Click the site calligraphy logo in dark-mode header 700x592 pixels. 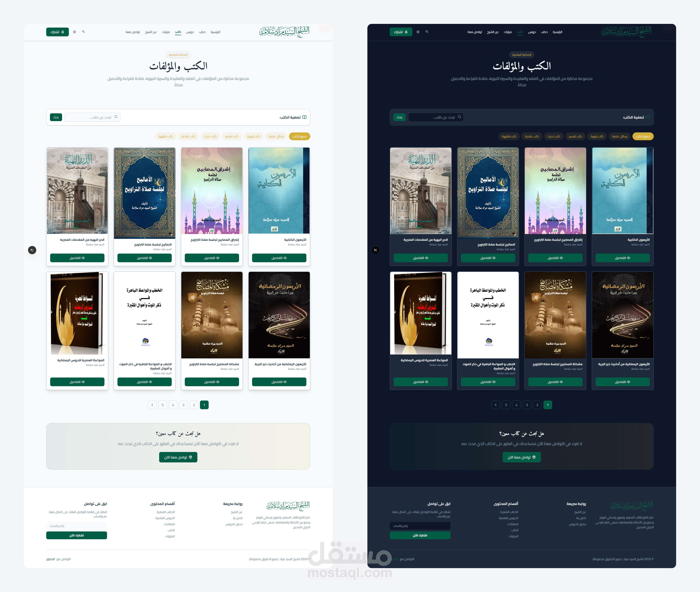coord(626,31)
